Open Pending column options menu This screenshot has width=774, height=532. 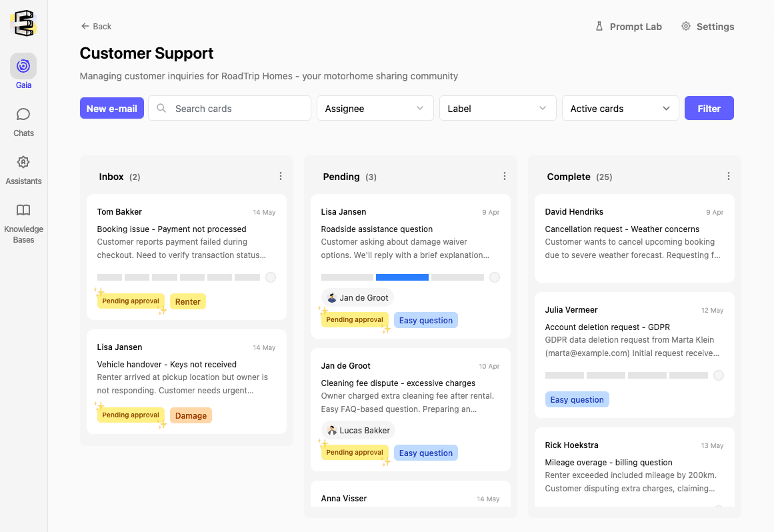pyautogui.click(x=505, y=177)
